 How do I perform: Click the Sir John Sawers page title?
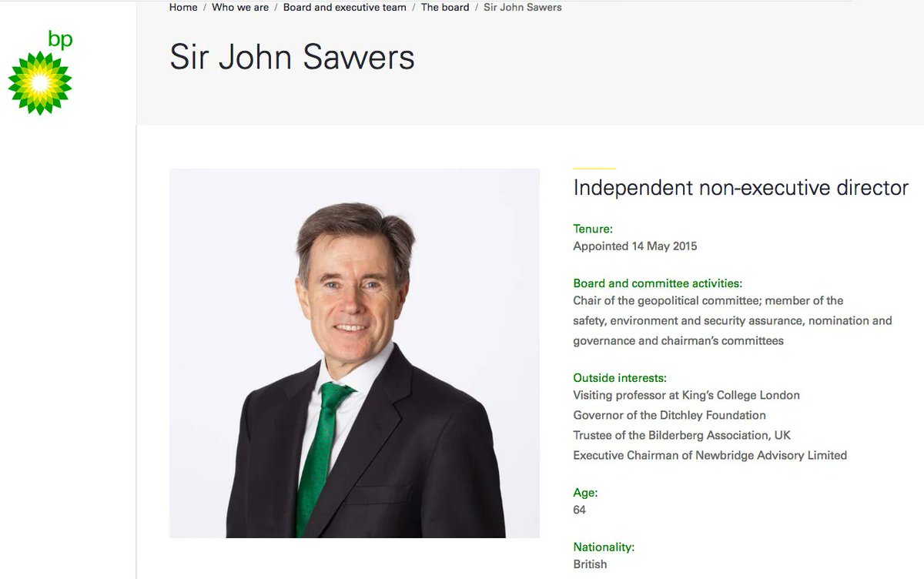tap(292, 57)
